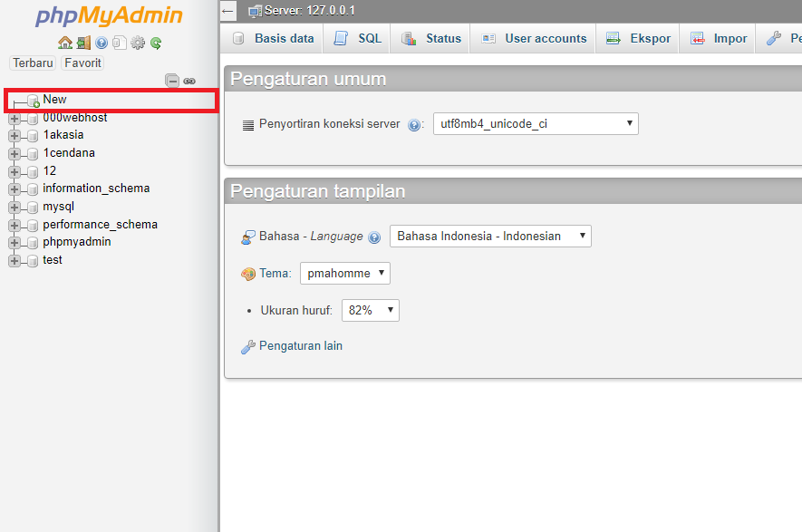Show recent tables via Terbaru button

point(32,63)
